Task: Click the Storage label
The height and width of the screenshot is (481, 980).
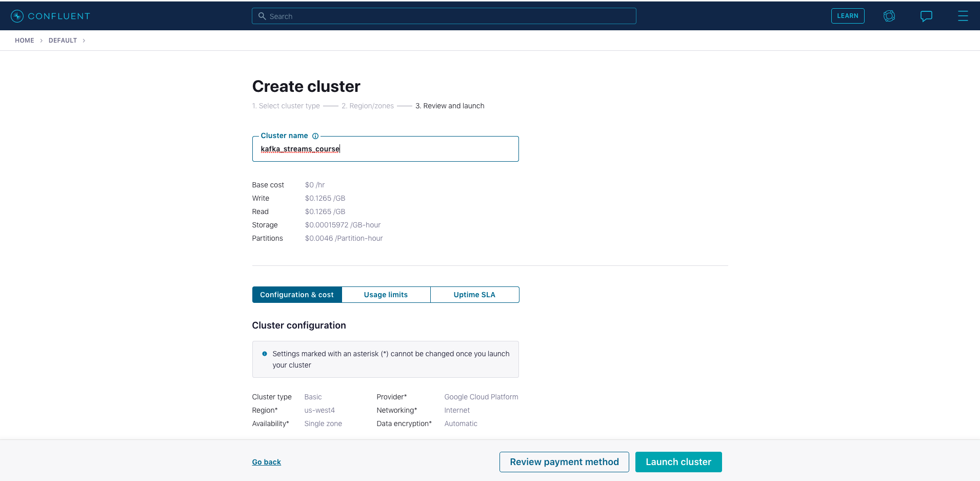Action: [265, 225]
